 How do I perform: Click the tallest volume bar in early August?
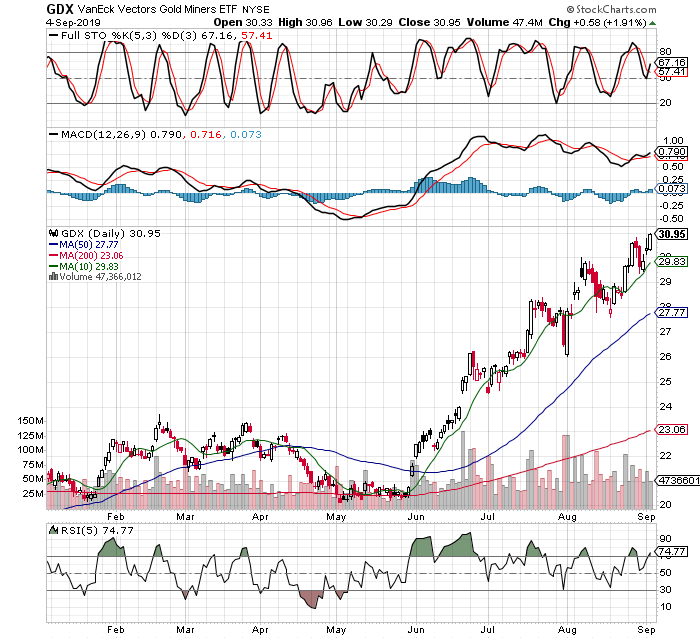[566, 472]
